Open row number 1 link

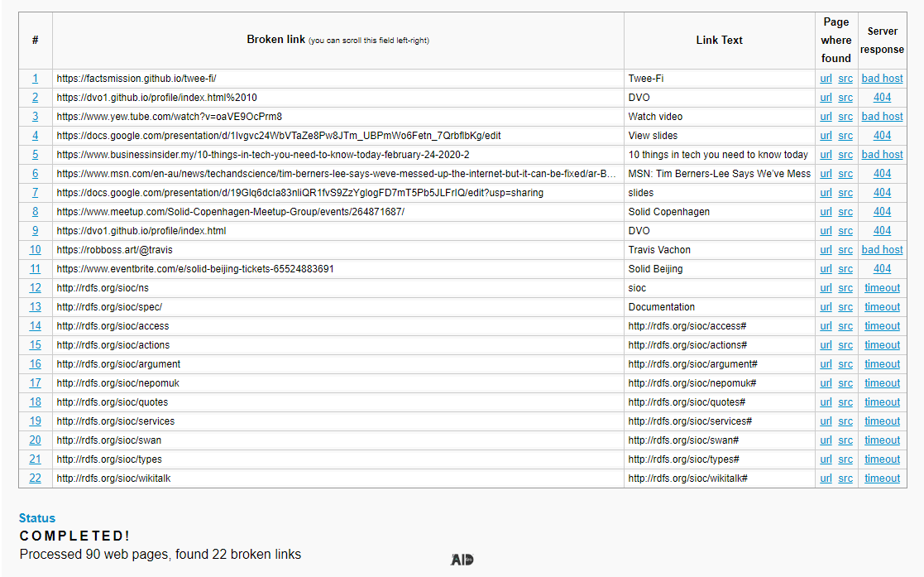click(x=36, y=79)
